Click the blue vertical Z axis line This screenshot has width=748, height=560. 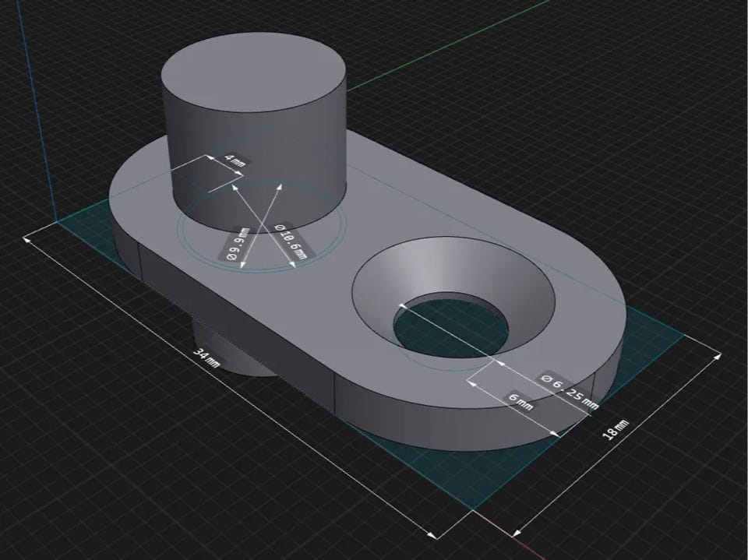point(38,110)
